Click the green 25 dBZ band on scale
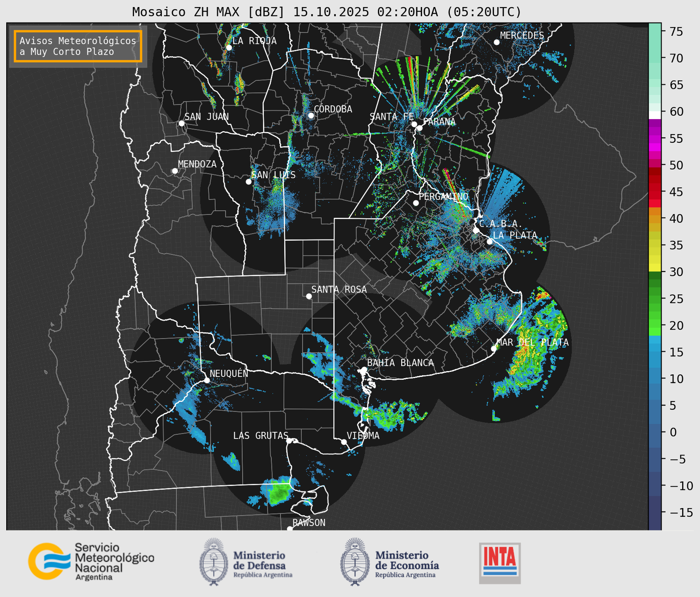 pyautogui.click(x=655, y=299)
